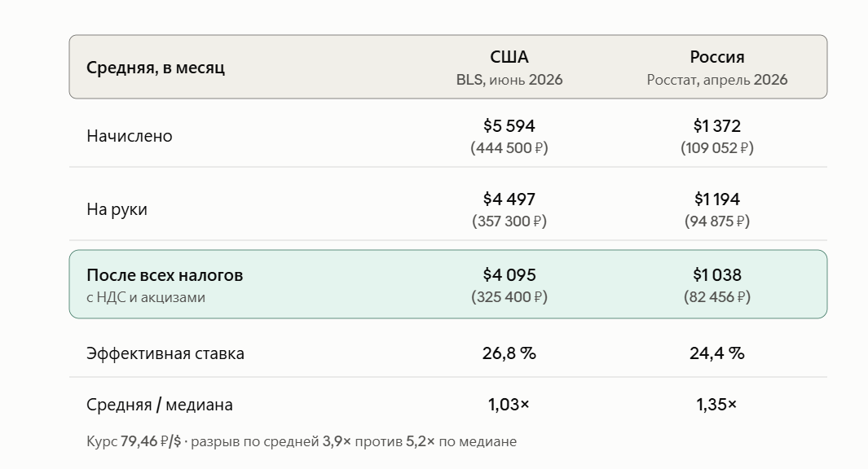Viewport: 868px width, 469px height.
Task: Click the 'с НДС и акцизами' subtitle
Action: [x=146, y=297]
